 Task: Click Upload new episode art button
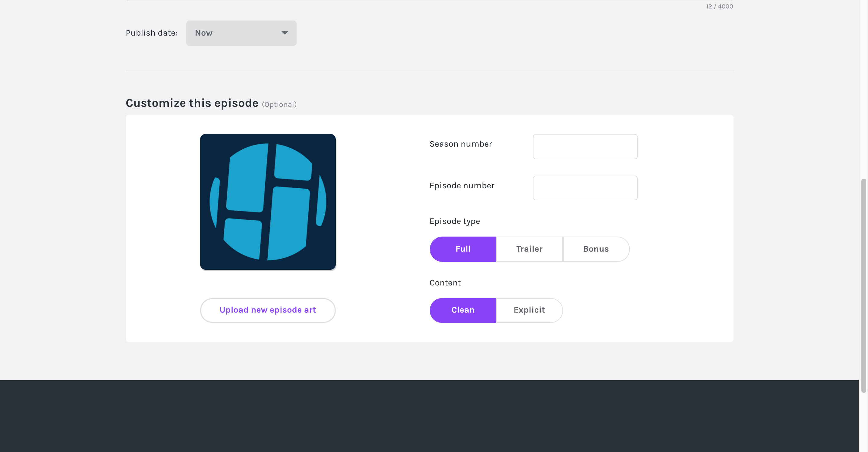coord(268,310)
